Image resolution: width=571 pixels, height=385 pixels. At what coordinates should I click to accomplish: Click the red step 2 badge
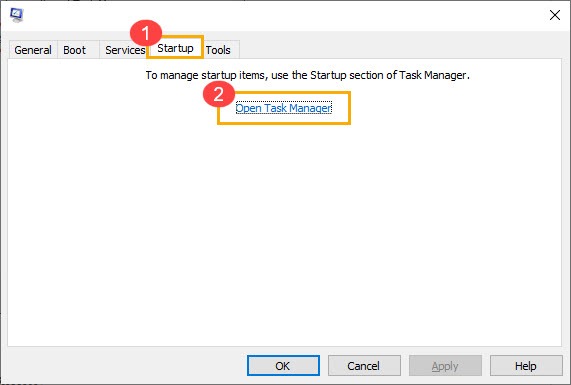pyautogui.click(x=218, y=94)
